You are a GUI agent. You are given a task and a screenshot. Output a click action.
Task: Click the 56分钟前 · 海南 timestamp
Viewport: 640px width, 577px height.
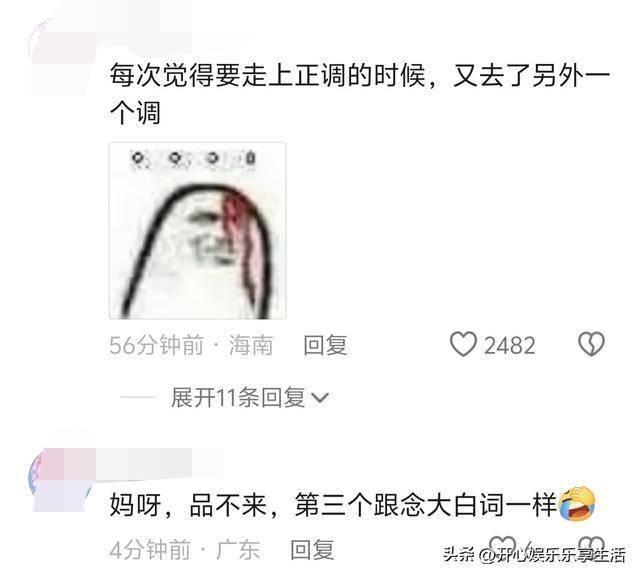tap(191, 345)
